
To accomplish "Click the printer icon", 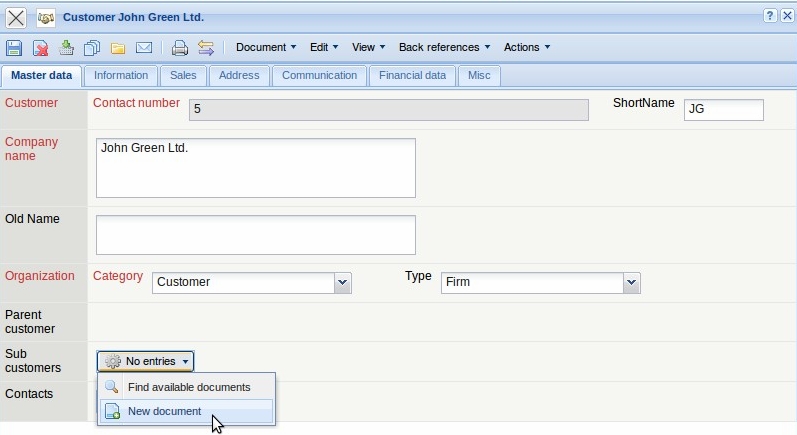I will coord(180,47).
